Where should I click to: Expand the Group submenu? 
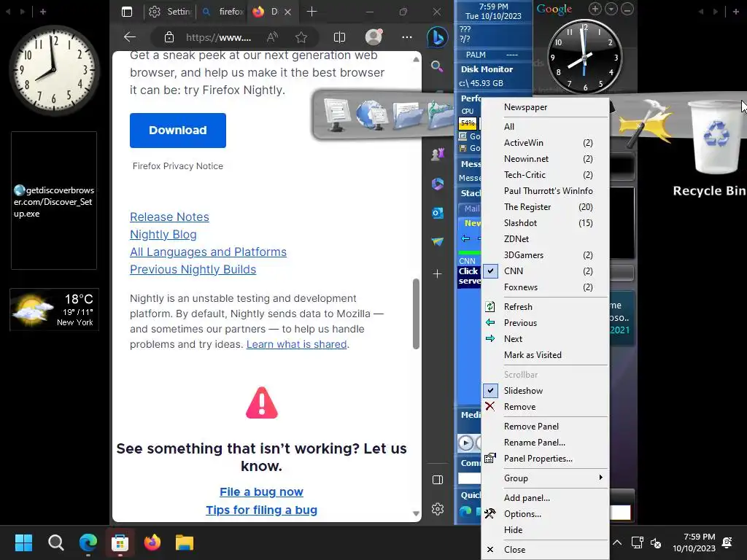pyautogui.click(x=546, y=478)
